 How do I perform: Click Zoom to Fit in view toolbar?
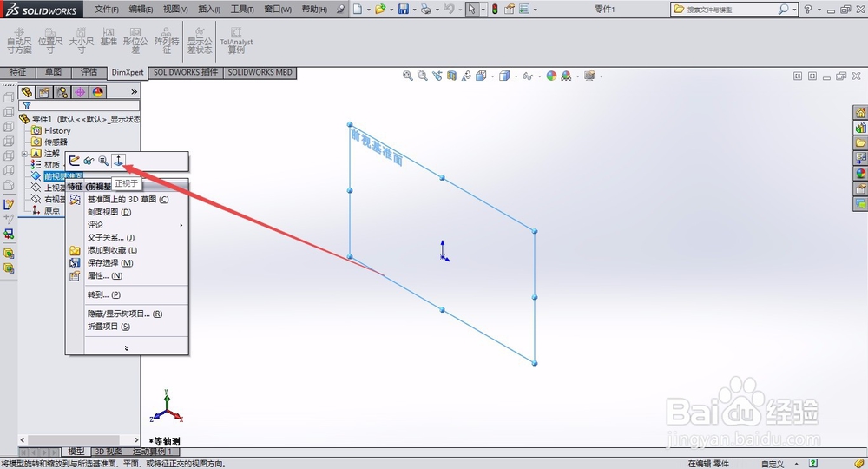pos(407,76)
